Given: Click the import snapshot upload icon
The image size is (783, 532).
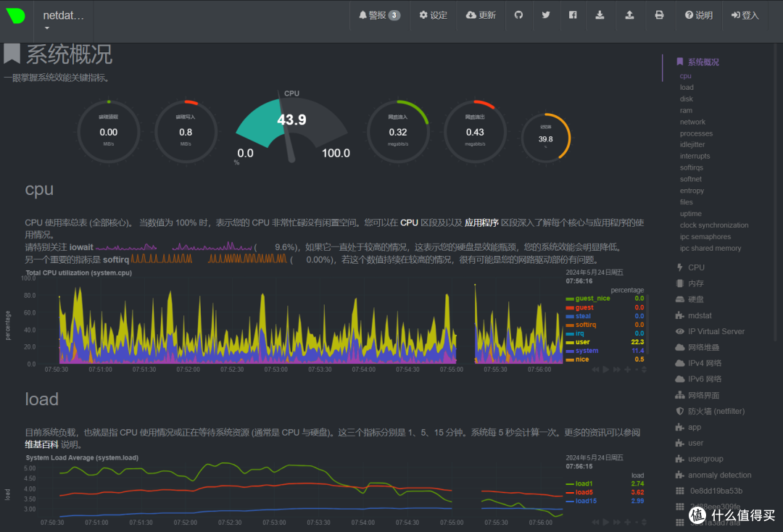Looking at the screenshot, I should click(x=629, y=14).
